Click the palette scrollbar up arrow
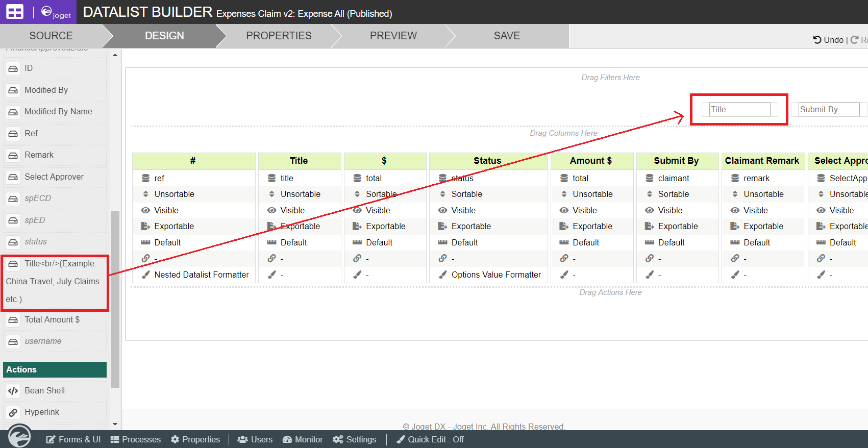 click(x=115, y=55)
